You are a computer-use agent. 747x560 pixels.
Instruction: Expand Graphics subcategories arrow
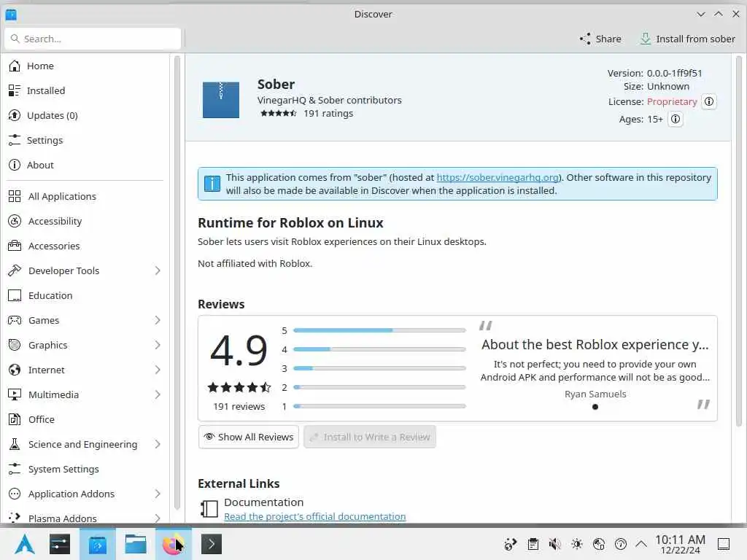coord(158,345)
